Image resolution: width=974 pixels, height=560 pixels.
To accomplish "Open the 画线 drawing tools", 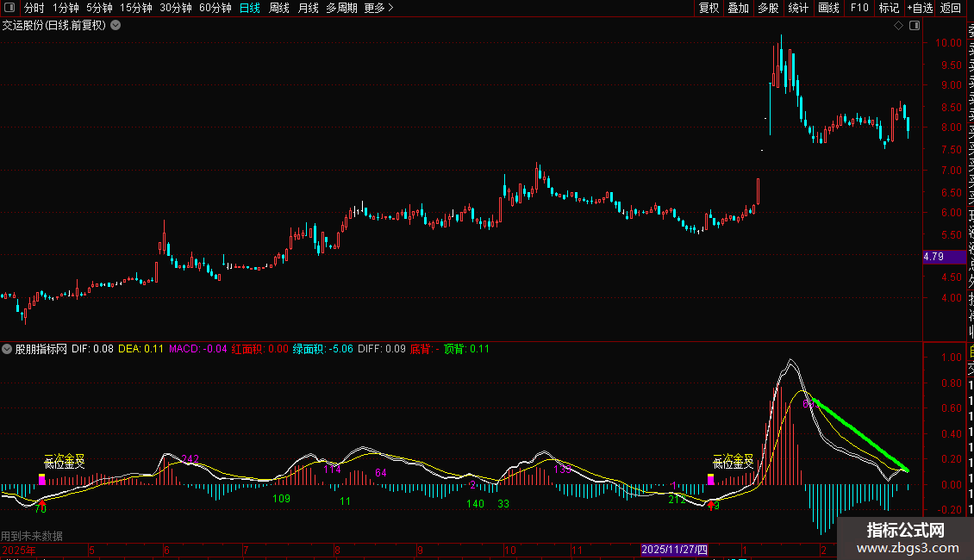I will [828, 8].
